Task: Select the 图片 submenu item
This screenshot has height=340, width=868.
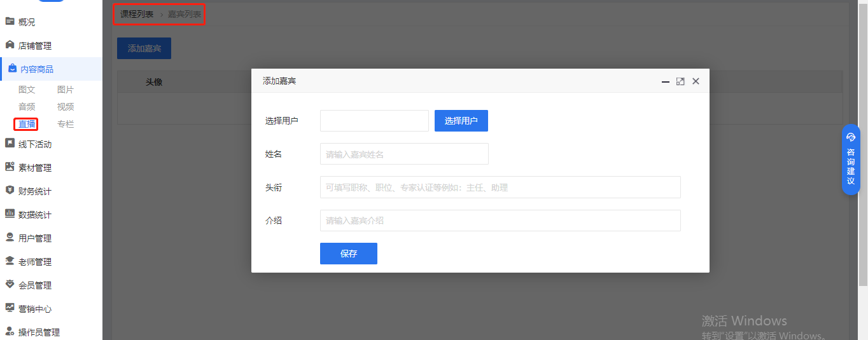Action: (x=66, y=90)
